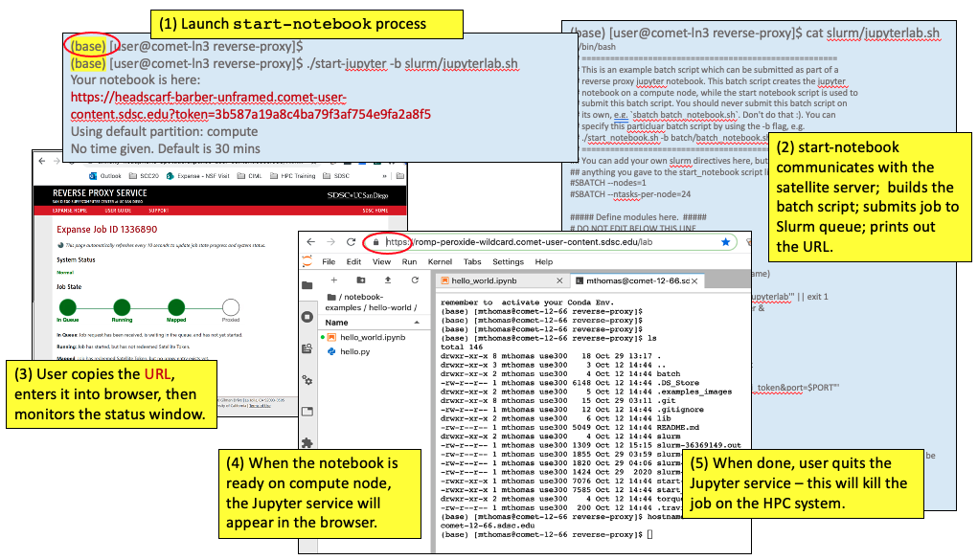
Task: Open the property inspector gears sidebar icon
Action: (x=307, y=380)
